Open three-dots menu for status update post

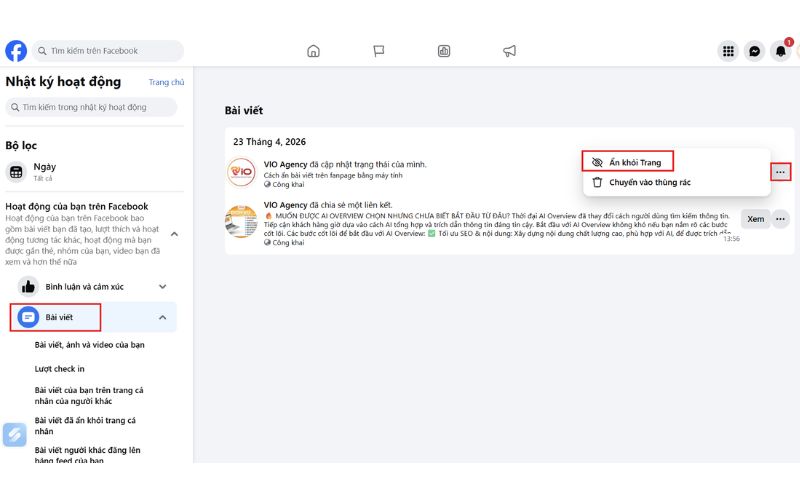tap(780, 172)
